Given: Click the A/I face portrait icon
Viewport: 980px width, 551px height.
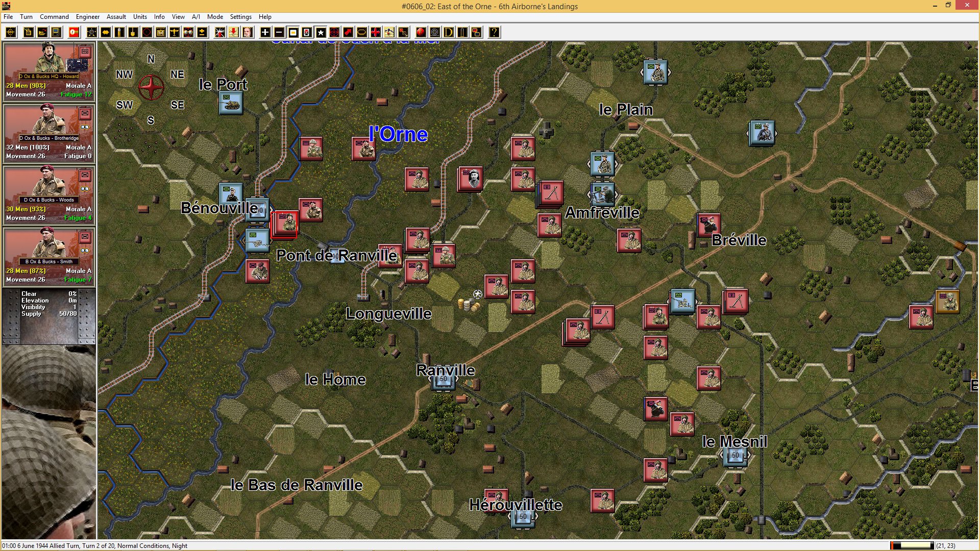Looking at the screenshot, I should pos(247,32).
